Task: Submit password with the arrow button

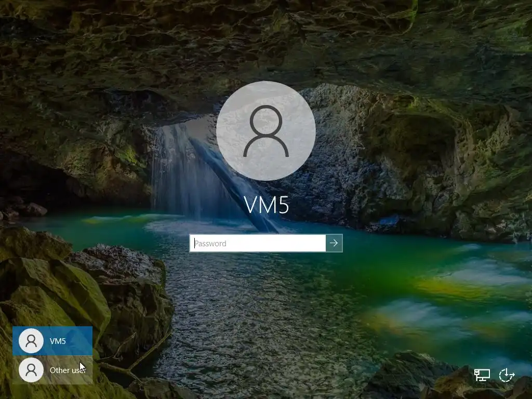Action: [x=334, y=243]
